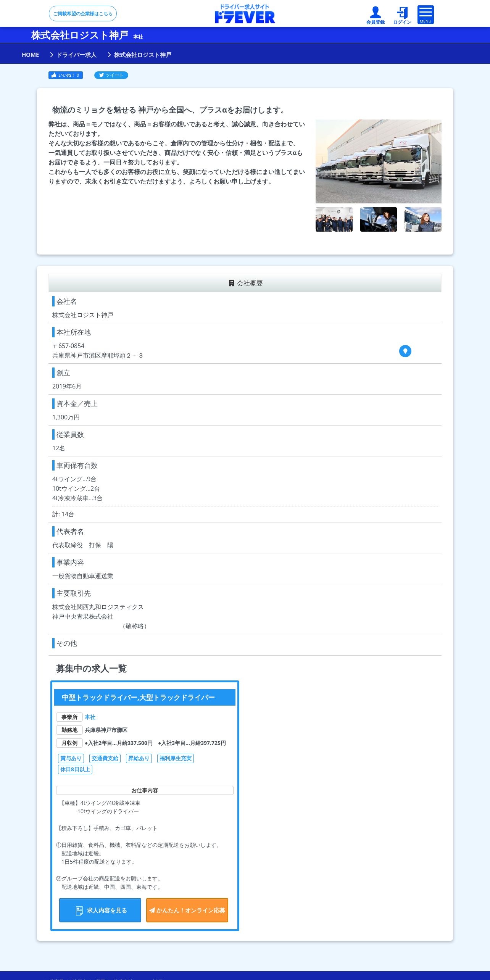Click the address 兵庫県神戸市灘区摩耶埠頭２－３
Screen dimensions: 490x980
(97, 355)
